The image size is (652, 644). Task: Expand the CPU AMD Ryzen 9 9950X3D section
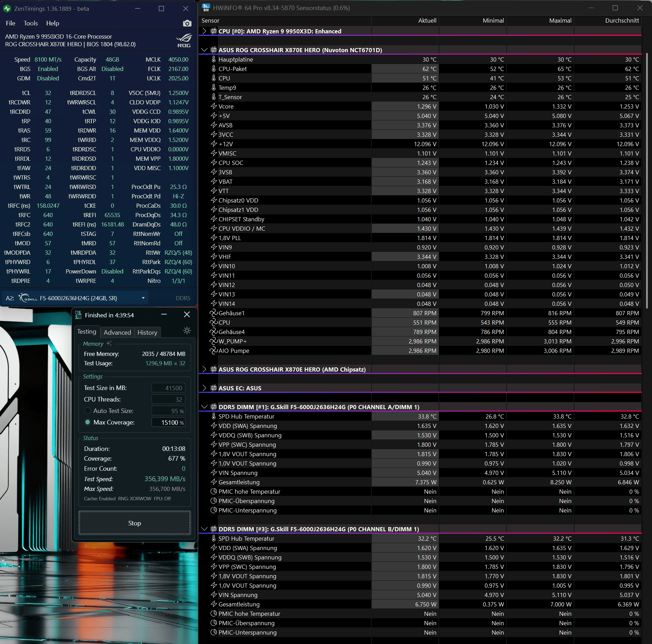(204, 31)
